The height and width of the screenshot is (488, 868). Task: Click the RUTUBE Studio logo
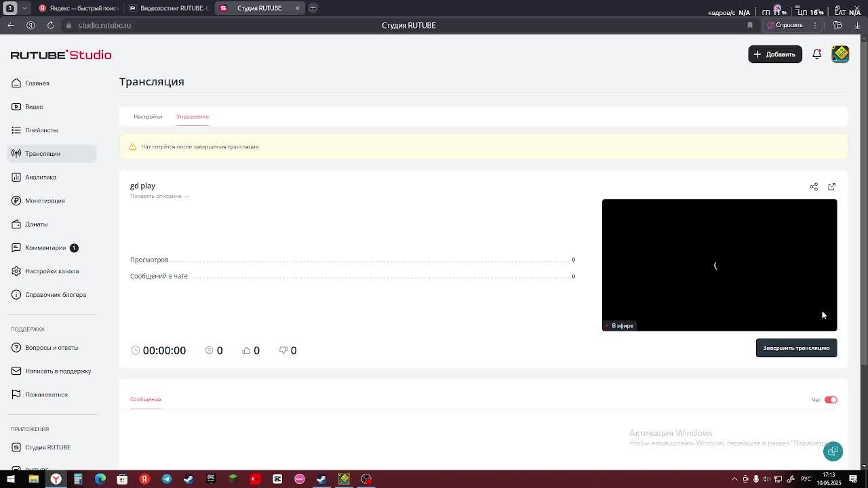(61, 55)
